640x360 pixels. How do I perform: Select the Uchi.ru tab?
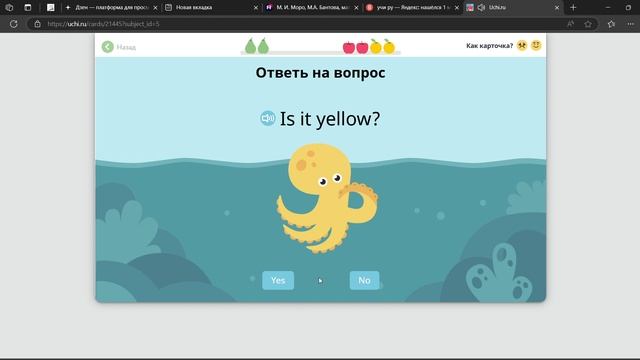[512, 7]
